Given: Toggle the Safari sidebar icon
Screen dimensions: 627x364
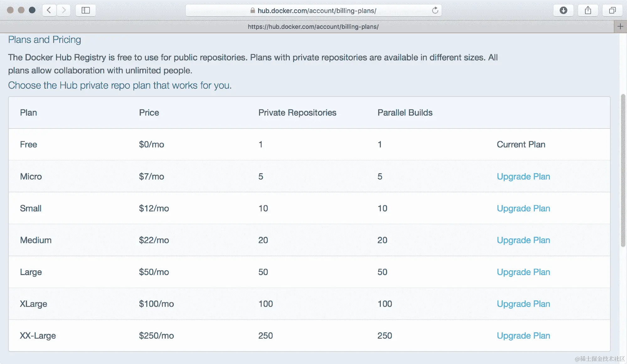Looking at the screenshot, I should (86, 10).
